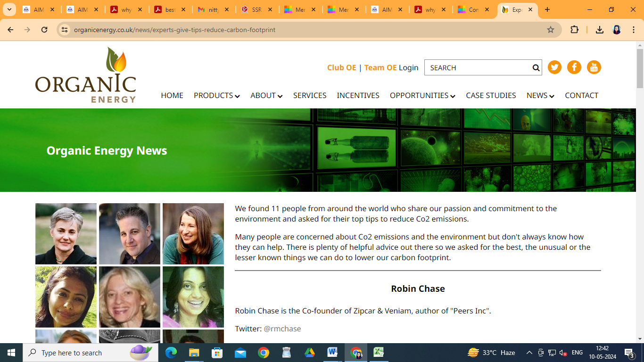Bookmark this page with star icon
644x362 pixels.
click(x=550, y=30)
